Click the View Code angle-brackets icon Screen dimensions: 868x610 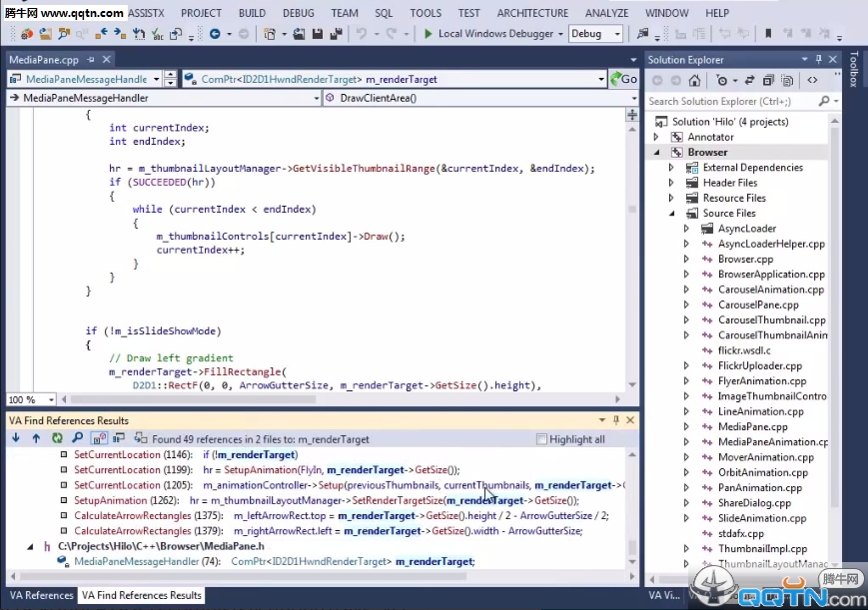[813, 80]
